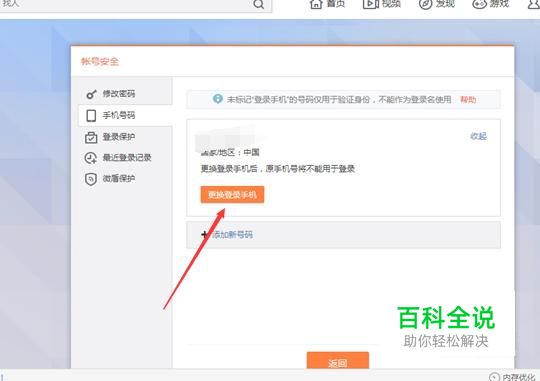Click the 帐号安全 heading text
The height and width of the screenshot is (381, 540).
pyautogui.click(x=100, y=61)
